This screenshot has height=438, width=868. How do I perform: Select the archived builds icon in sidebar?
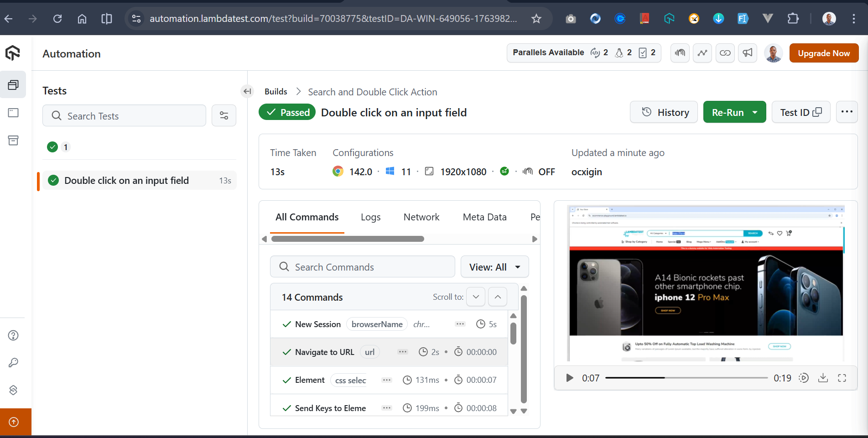13,141
